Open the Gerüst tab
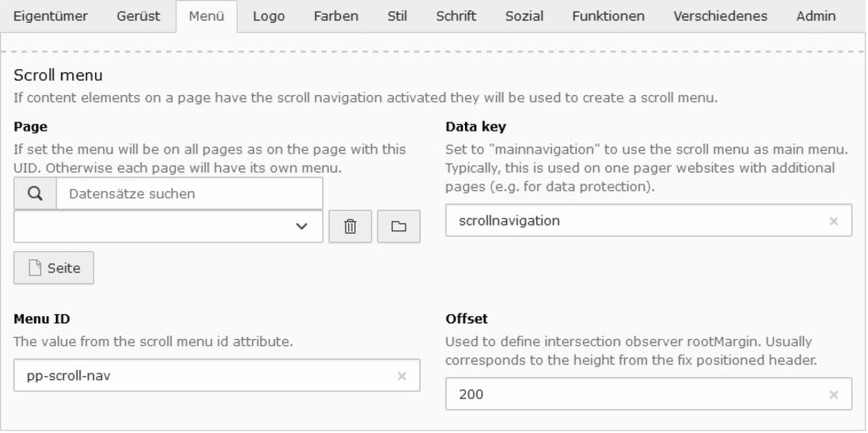The image size is (868, 433). coord(139,16)
